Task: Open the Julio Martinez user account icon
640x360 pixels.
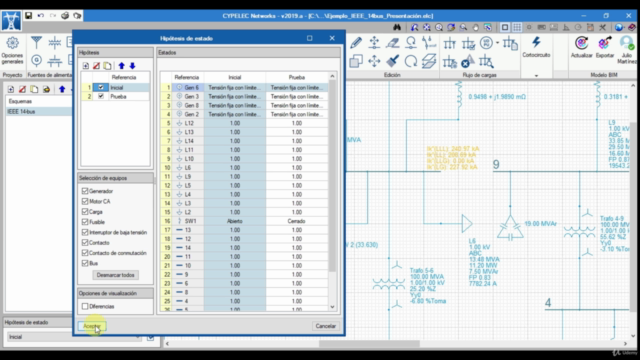Action: tap(627, 43)
